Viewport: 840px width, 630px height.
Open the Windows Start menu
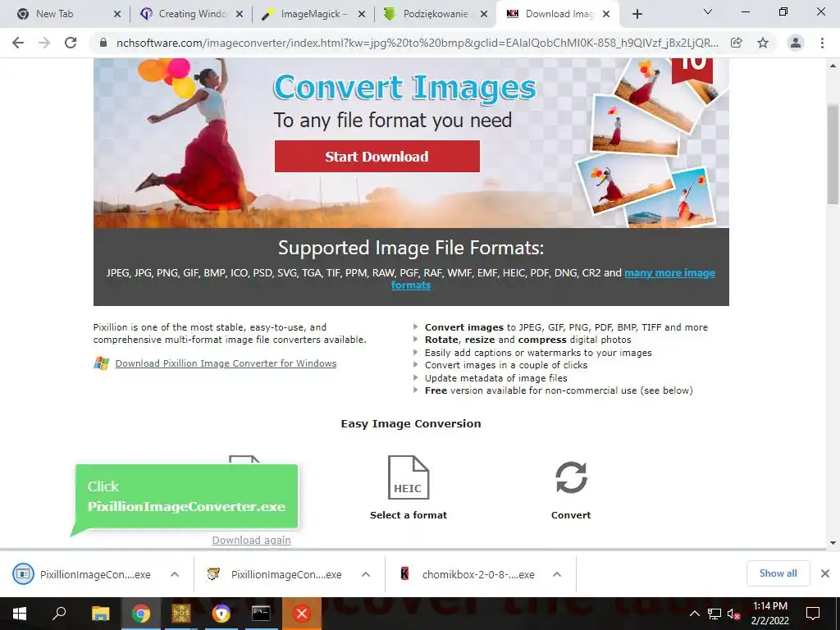click(x=20, y=614)
